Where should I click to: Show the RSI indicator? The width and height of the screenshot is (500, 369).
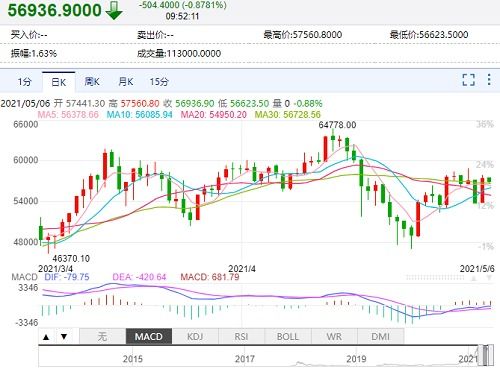241,336
